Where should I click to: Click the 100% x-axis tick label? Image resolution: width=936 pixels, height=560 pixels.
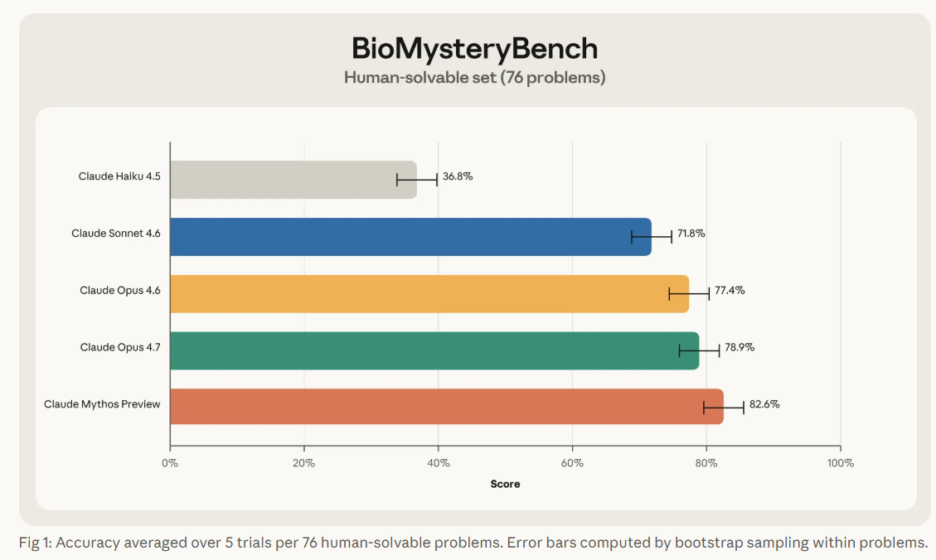point(840,463)
